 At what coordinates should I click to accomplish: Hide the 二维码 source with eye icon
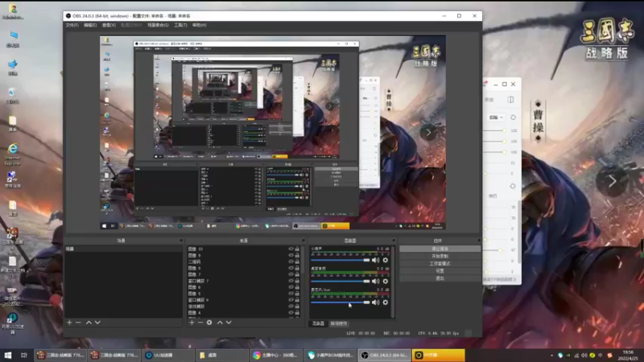[291, 262]
